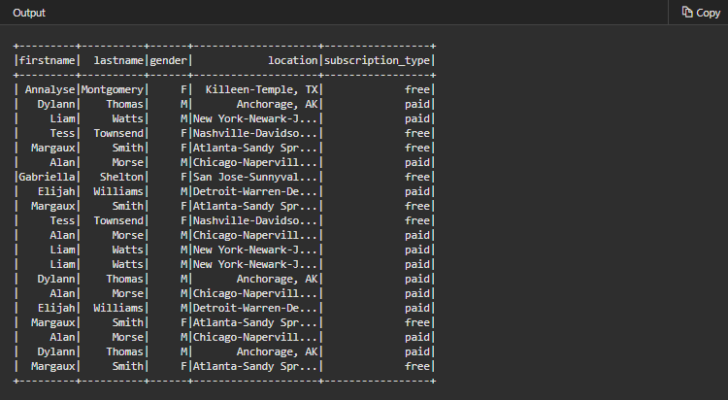
Task: Select the subscription_type column header
Action: tap(378, 61)
